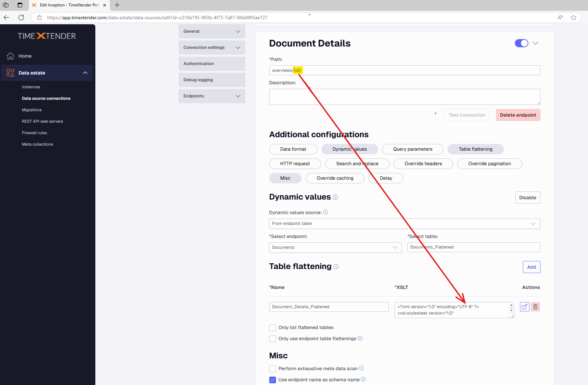The width and height of the screenshot is (588, 385).
Task: Toggle Dynamic values configuration pill
Action: 350,149
